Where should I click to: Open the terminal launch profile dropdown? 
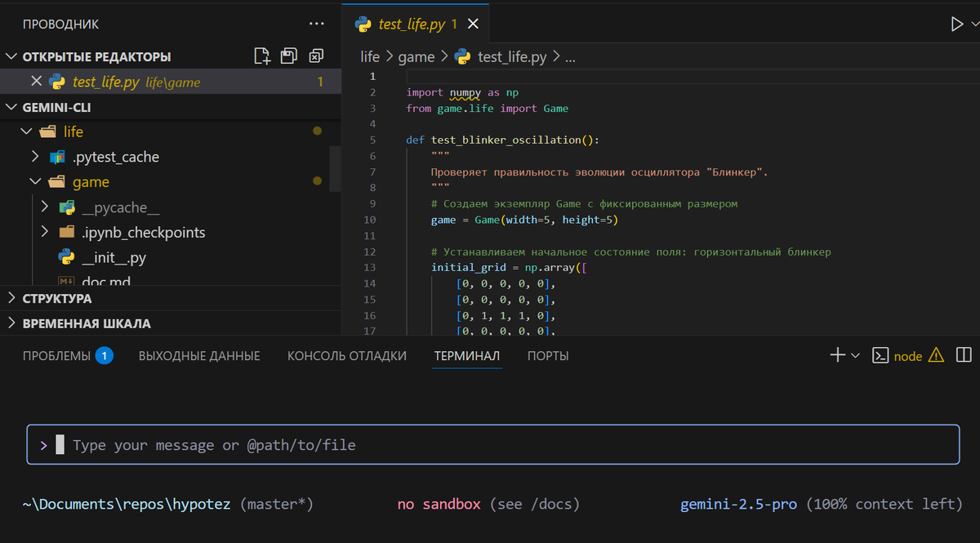pos(855,355)
